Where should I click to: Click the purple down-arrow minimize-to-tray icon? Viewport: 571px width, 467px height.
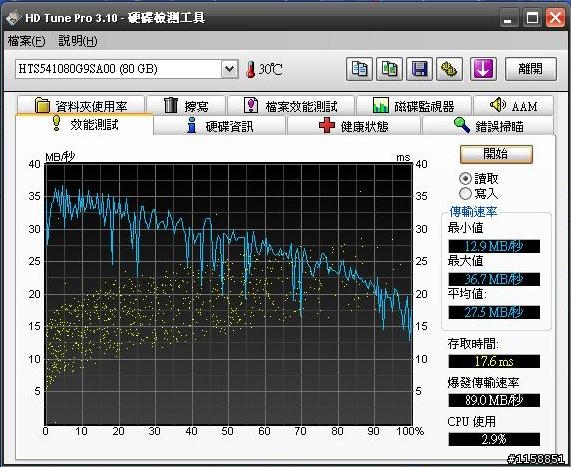[483, 69]
